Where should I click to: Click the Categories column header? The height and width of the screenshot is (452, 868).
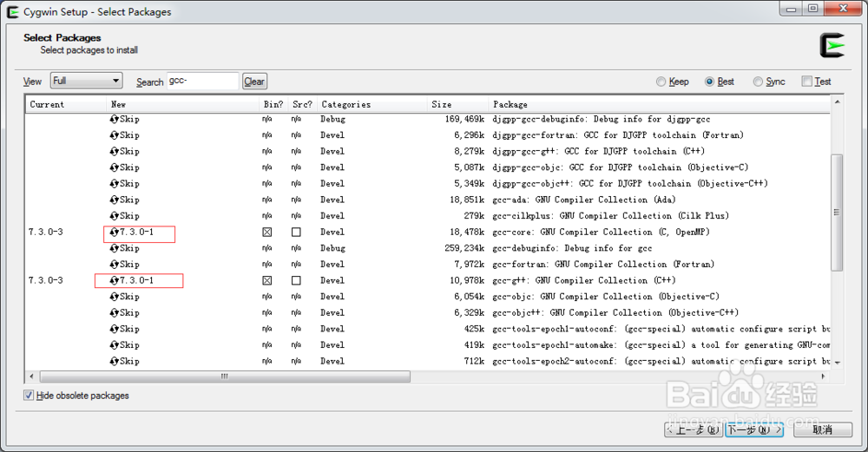(x=372, y=104)
